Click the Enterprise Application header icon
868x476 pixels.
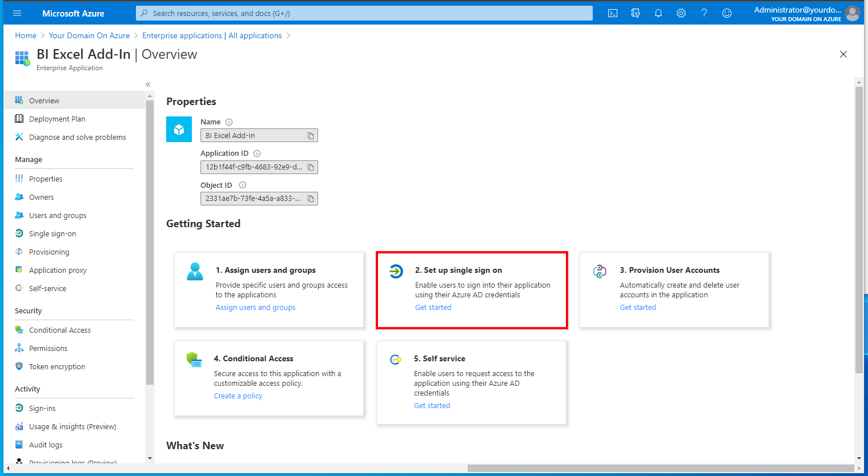click(22, 58)
